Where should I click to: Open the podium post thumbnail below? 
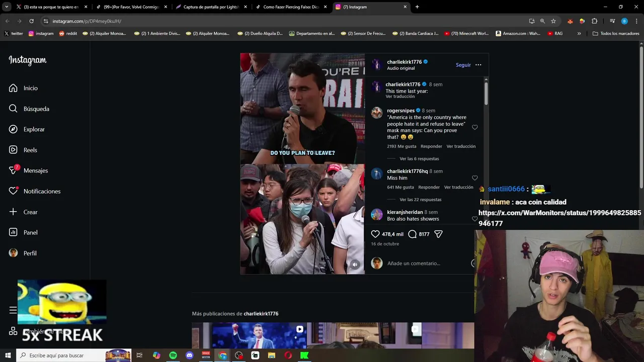click(x=259, y=336)
